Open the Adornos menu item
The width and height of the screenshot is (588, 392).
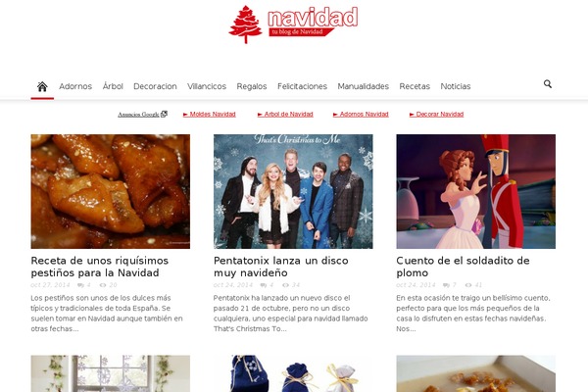[x=75, y=86]
